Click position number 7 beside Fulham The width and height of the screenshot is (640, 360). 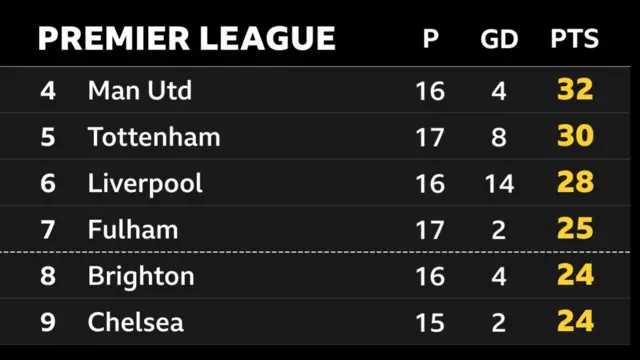[48, 230]
